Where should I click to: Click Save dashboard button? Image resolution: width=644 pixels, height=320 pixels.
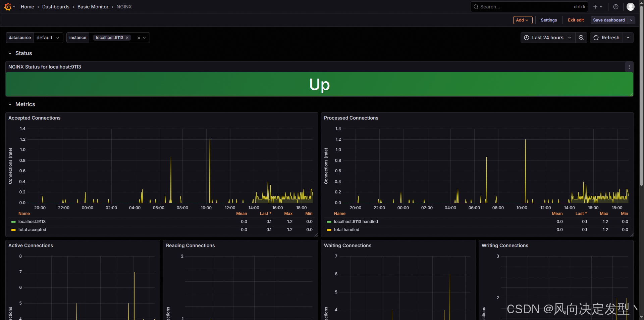[x=609, y=20]
